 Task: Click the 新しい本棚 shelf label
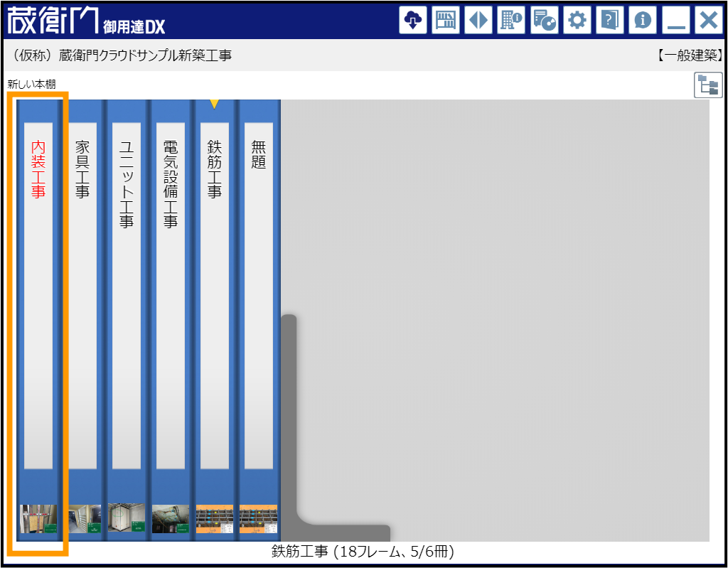(31, 84)
